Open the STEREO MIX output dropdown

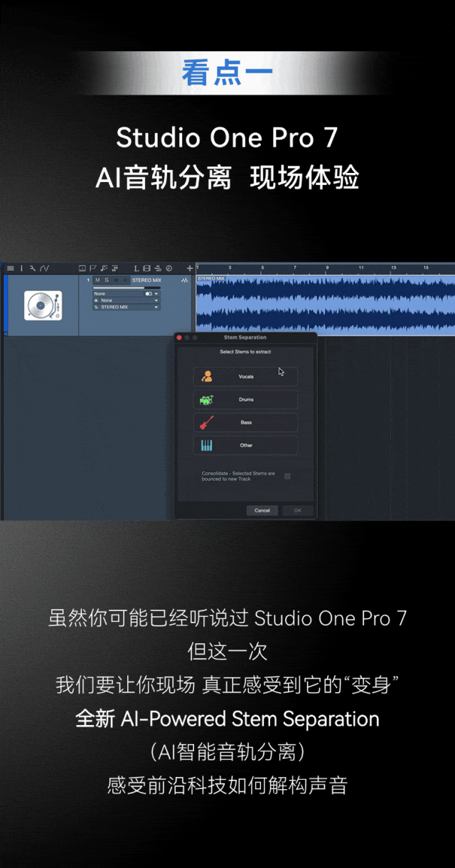coord(127,307)
